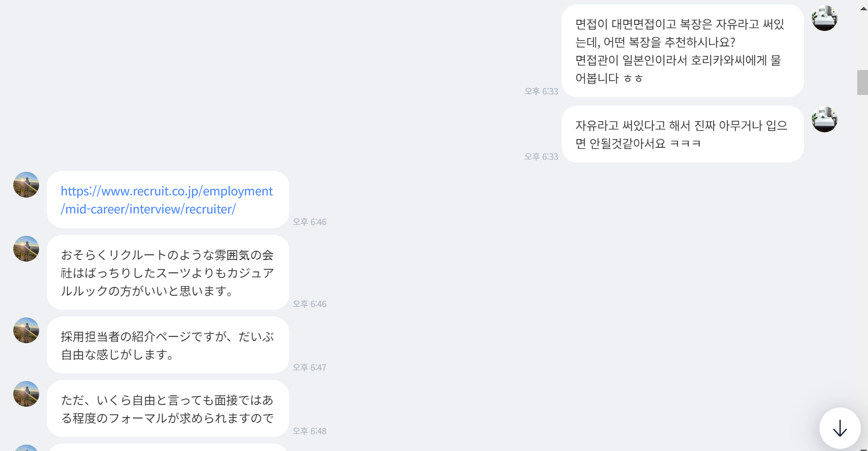Screen dimensions: 868x451
Task: Select the ただ、いくら自由と言っても message bubble
Action: (168, 408)
